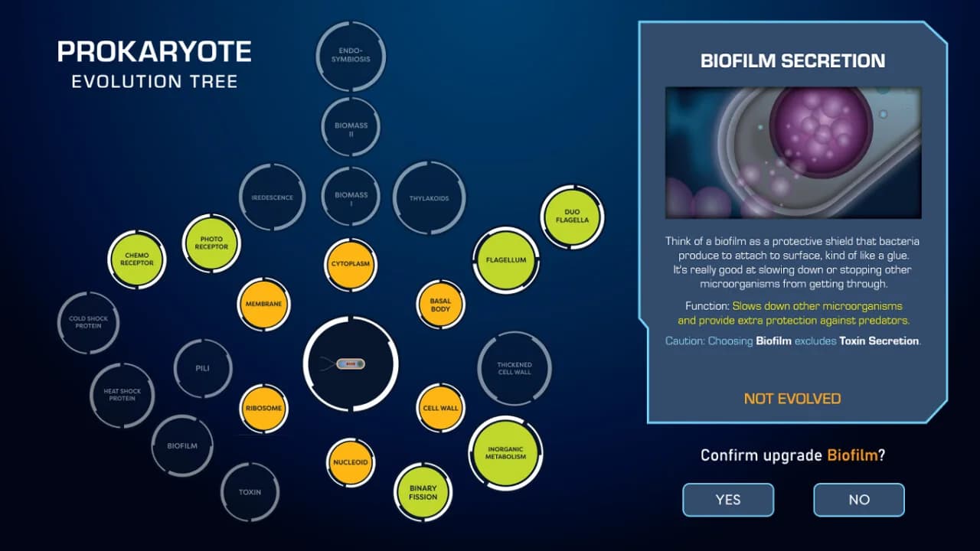The width and height of the screenshot is (980, 551).
Task: Click the Biofilm Secretion illustration image
Action: (x=793, y=152)
